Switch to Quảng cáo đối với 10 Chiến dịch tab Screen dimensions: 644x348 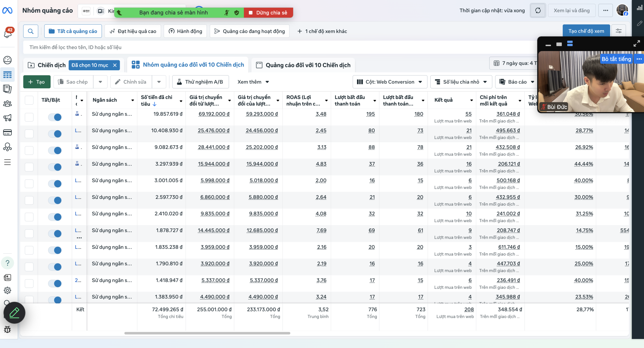pyautogui.click(x=303, y=65)
